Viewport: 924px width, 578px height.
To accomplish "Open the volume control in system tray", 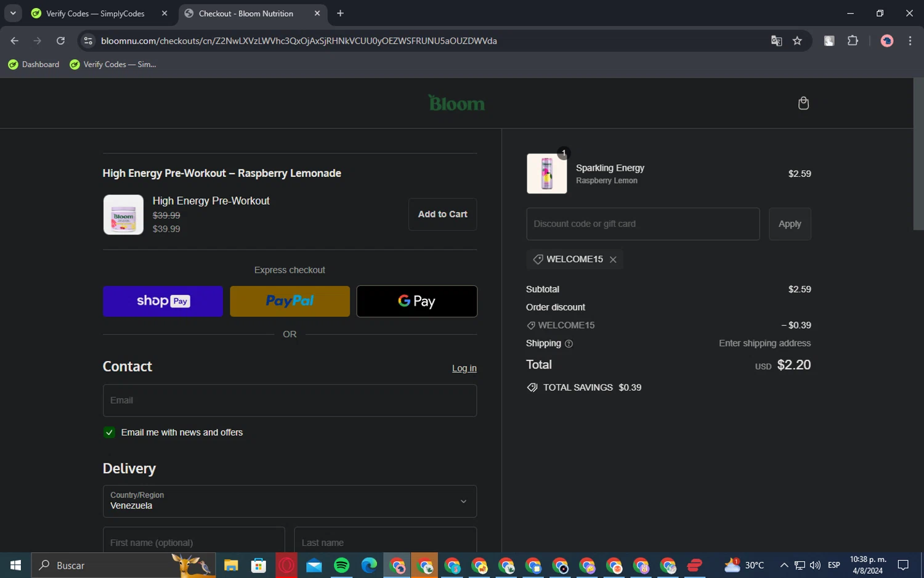I will (815, 565).
